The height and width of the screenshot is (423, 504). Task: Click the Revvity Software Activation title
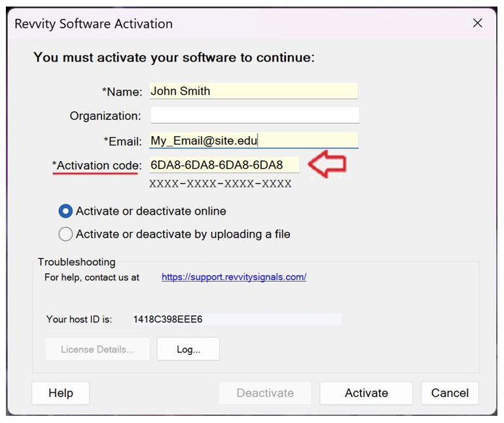click(94, 24)
